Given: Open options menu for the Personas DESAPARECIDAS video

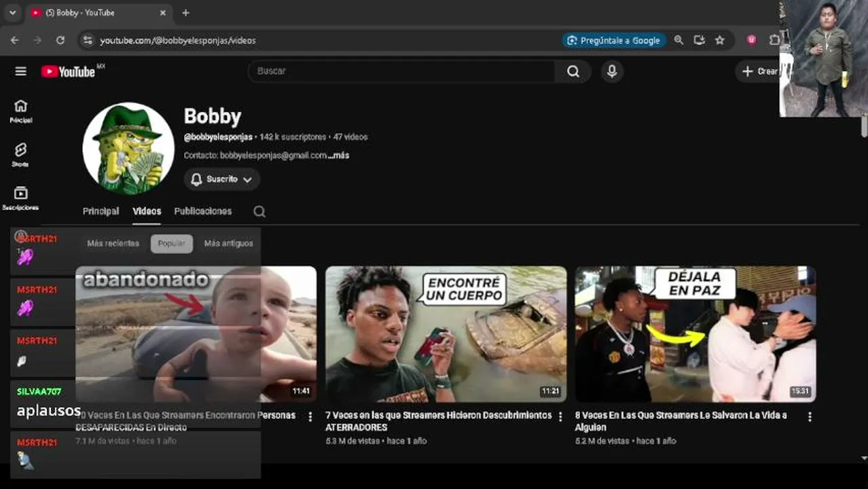Looking at the screenshot, I should (310, 416).
